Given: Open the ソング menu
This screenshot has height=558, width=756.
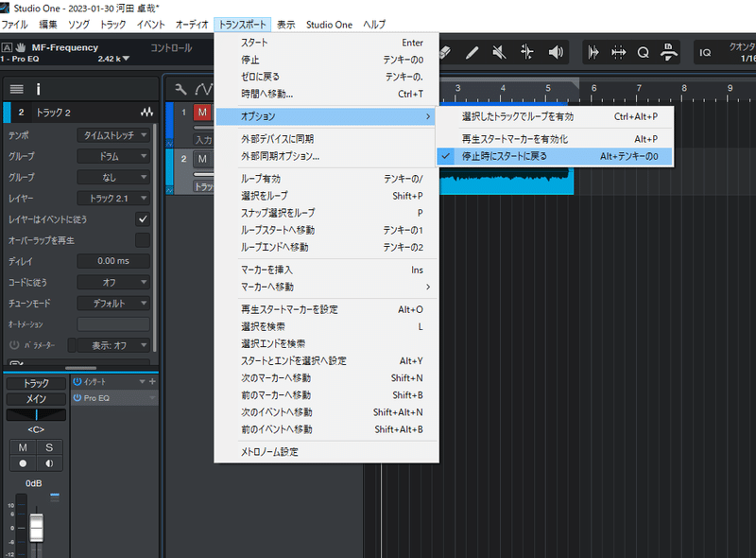Looking at the screenshot, I should pos(78,25).
